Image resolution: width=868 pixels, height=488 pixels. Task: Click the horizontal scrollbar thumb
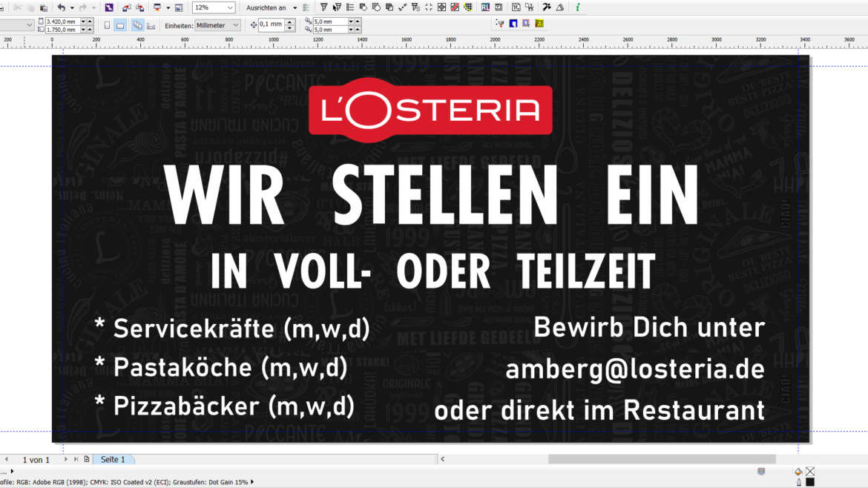point(662,459)
